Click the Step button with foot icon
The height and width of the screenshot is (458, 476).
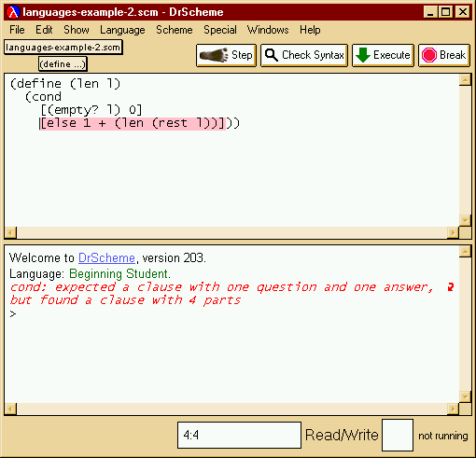pyautogui.click(x=226, y=55)
